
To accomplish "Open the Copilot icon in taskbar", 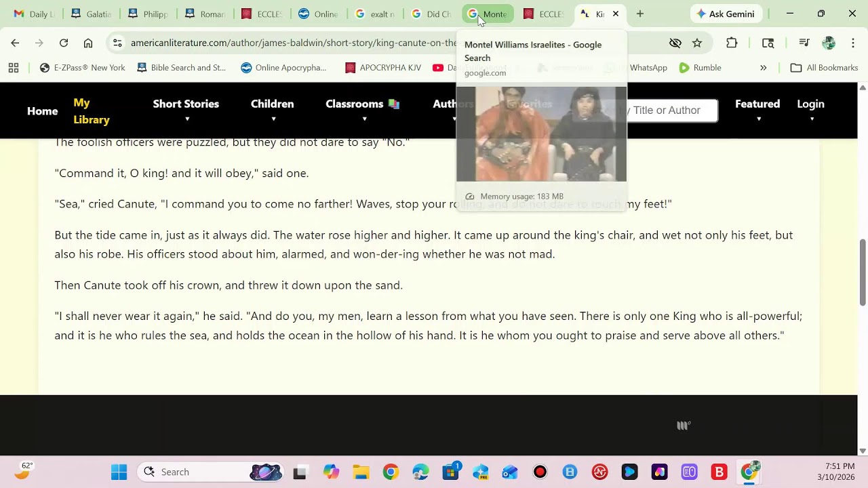I will (331, 472).
